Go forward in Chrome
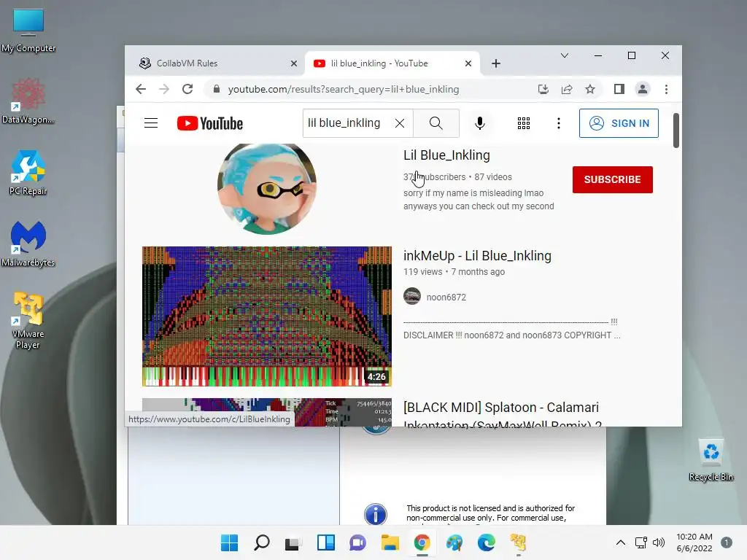 pyautogui.click(x=164, y=89)
